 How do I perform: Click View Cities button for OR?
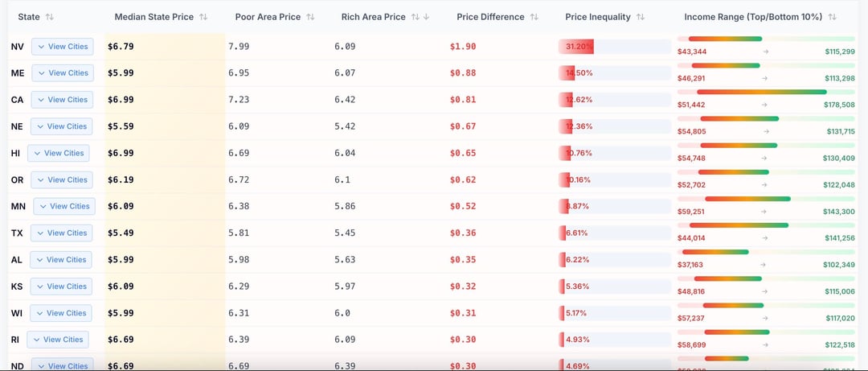pos(61,179)
